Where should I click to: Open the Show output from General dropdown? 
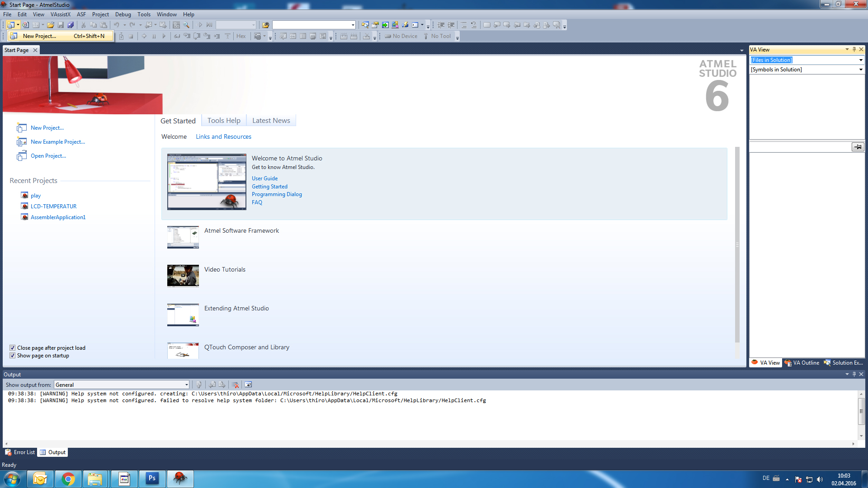186,385
